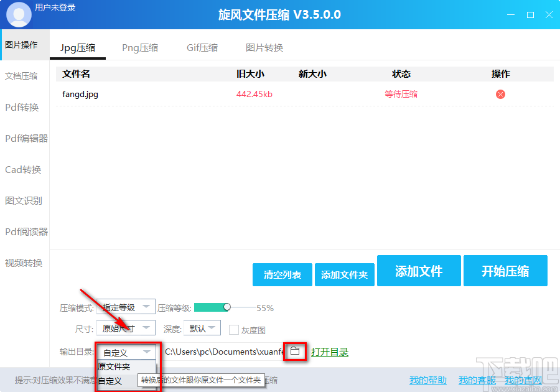Open the 视频转换 tool
This screenshot has height=392, width=560.
pos(24,263)
